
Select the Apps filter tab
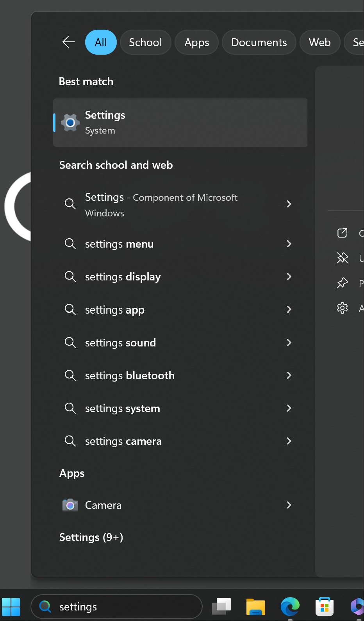pos(196,42)
